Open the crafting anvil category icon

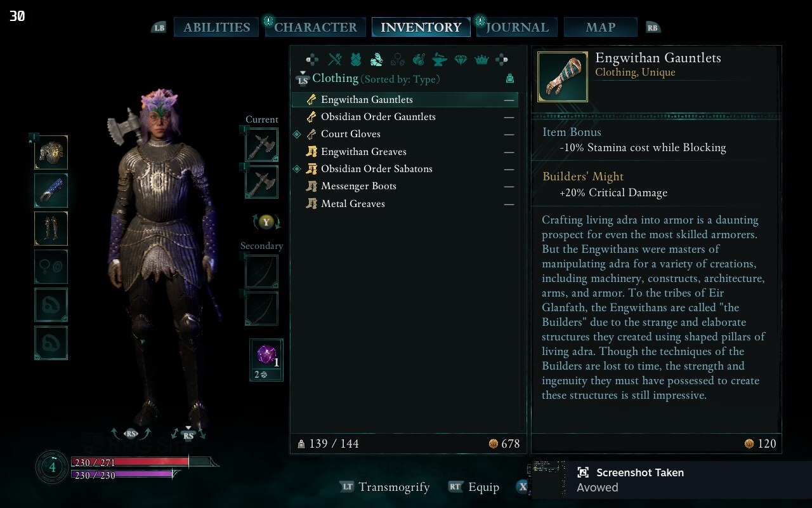pos(439,60)
